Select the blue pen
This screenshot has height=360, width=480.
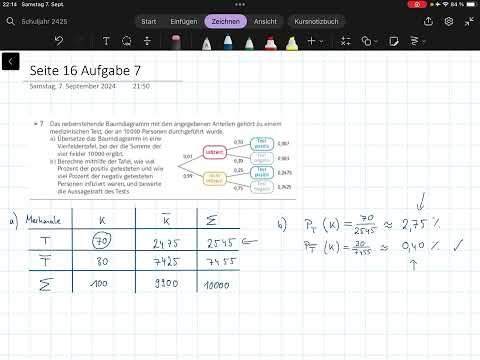228,42
